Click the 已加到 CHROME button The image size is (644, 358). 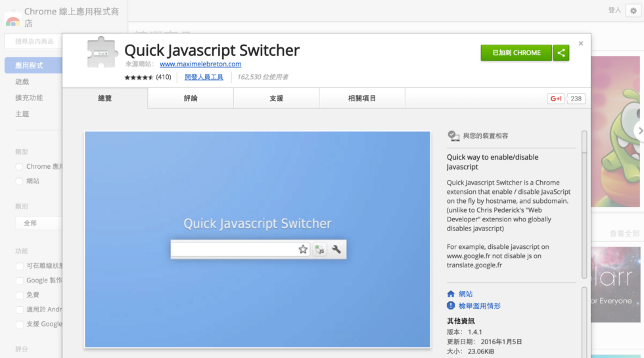tap(516, 53)
